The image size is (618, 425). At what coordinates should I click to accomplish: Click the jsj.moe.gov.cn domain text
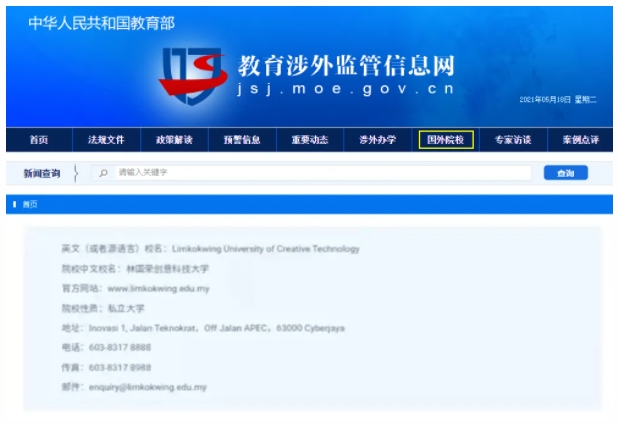click(x=346, y=89)
